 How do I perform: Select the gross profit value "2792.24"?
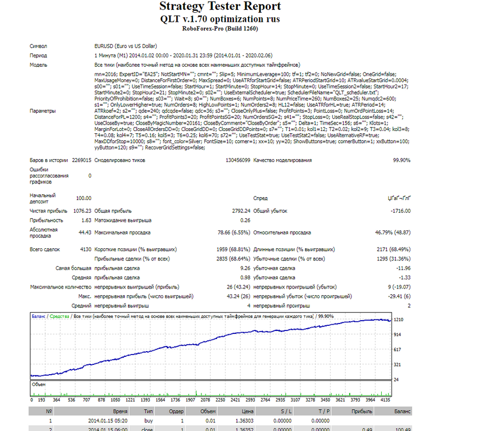click(241, 211)
